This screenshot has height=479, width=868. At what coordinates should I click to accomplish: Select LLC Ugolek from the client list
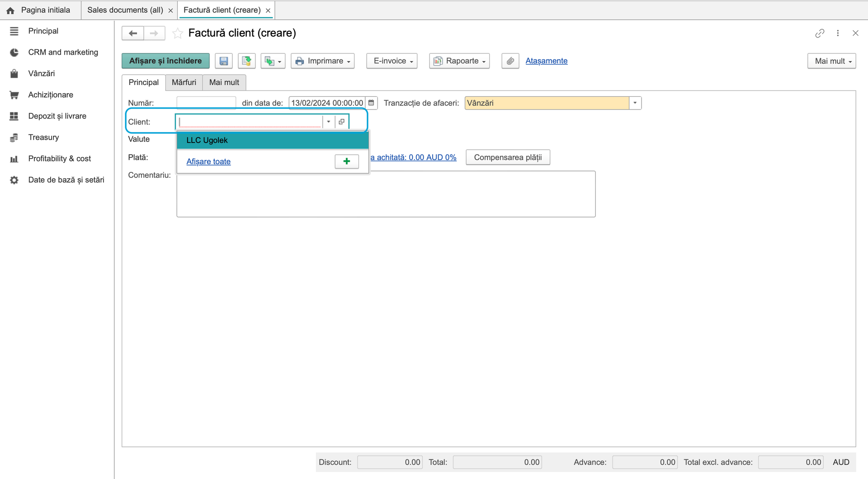click(x=273, y=140)
